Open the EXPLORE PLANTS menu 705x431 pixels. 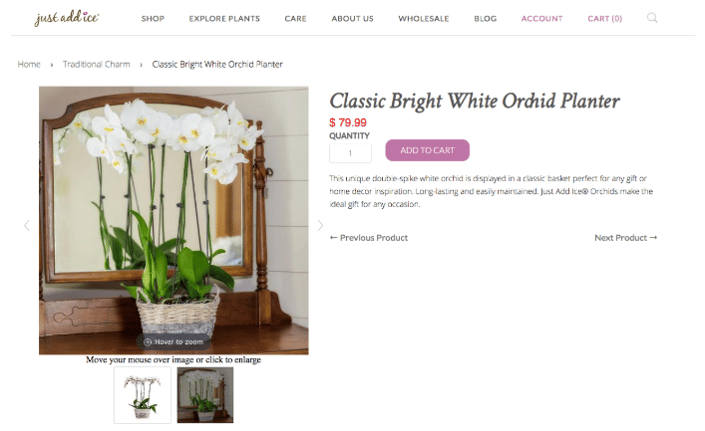224,19
